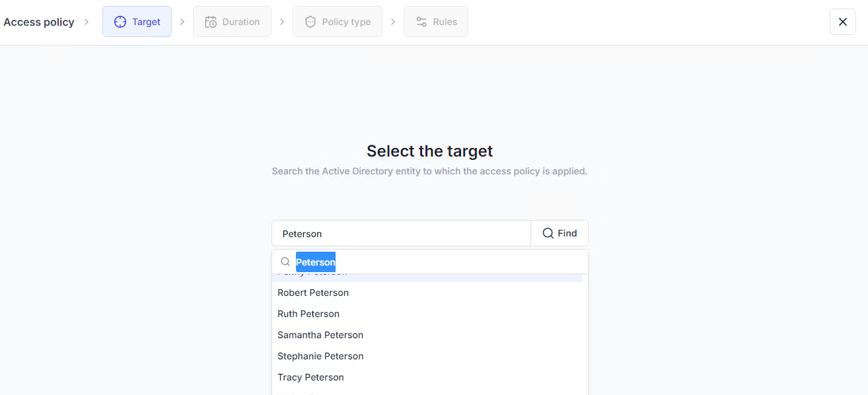Click the Access policy breadcrumb label

39,22
